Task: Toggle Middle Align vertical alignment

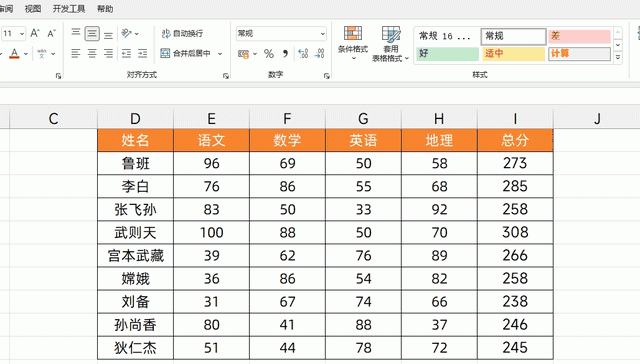Action: pos(92,33)
